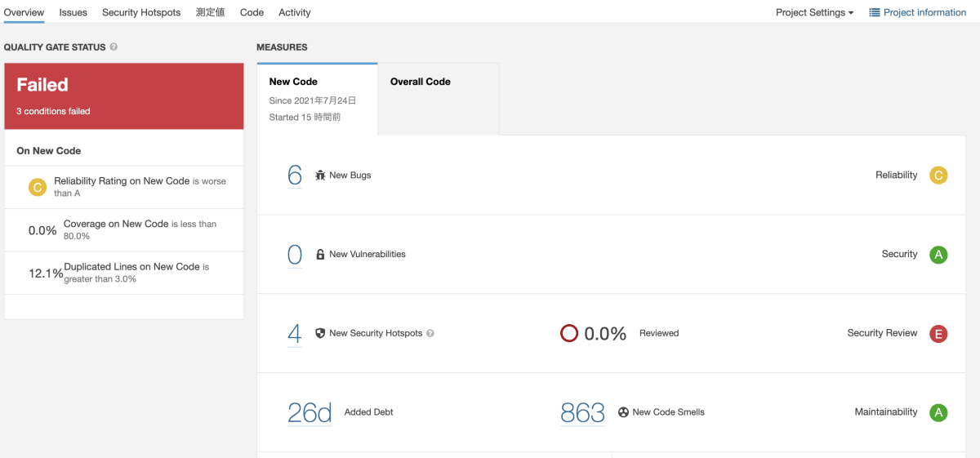Screen dimensions: 980x458
Task: Open the Activity tab in navigation
Action: (x=295, y=12)
